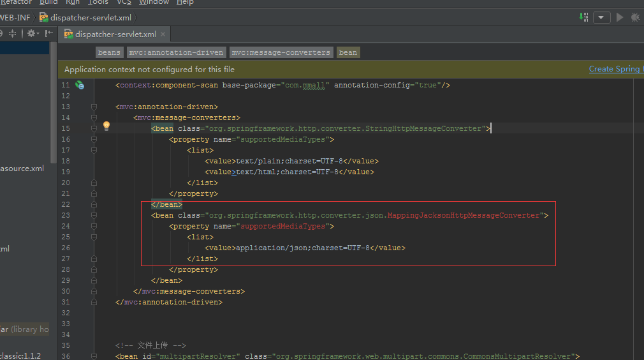Image resolution: width=644 pixels, height=360 pixels.
Task: Click the text/plain;charset=UTF-8 value
Action: coord(289,161)
